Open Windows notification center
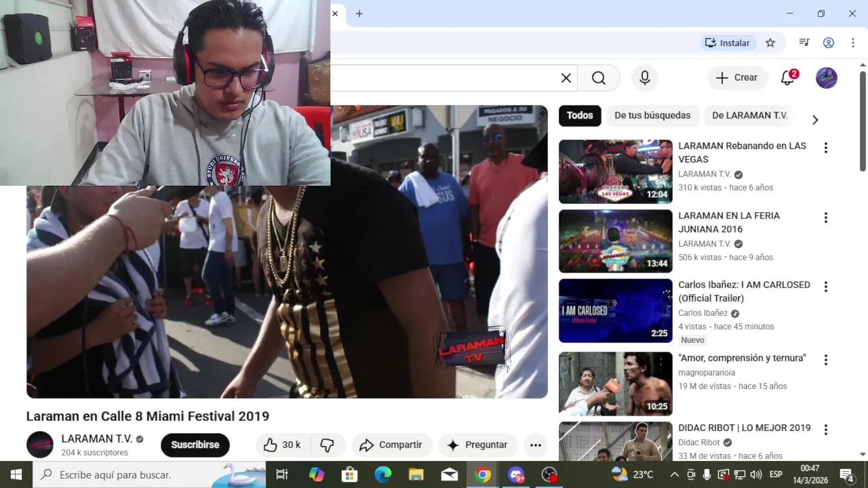Image resolution: width=868 pixels, height=488 pixels. pyautogui.click(x=847, y=474)
